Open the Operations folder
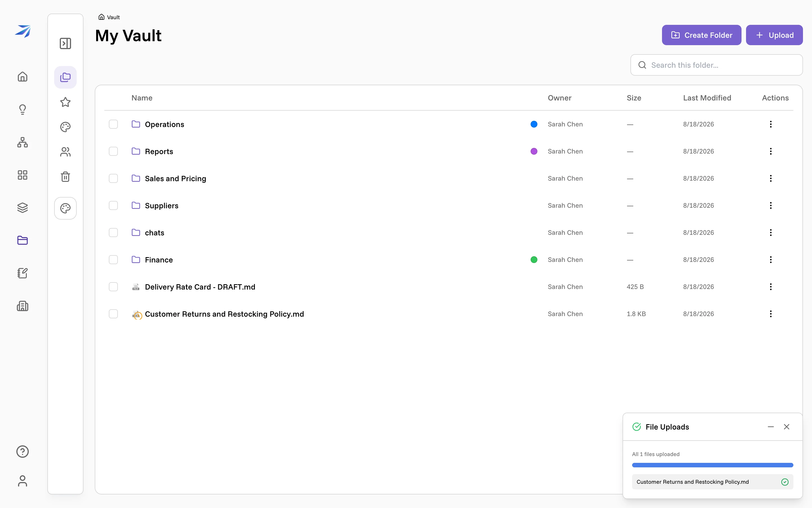 pos(164,124)
